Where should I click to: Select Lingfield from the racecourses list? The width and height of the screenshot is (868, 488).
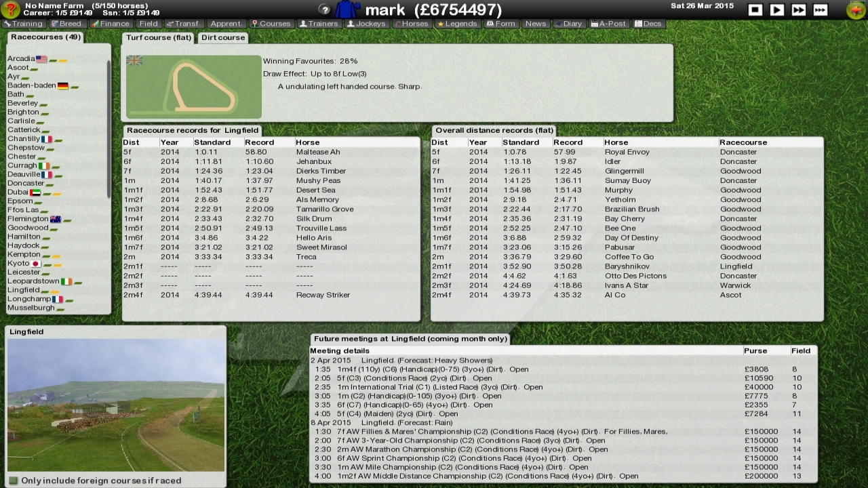pos(24,289)
